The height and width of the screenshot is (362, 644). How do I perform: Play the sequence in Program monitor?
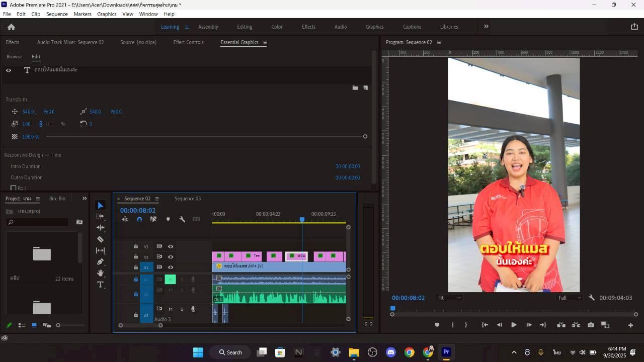tap(514, 325)
